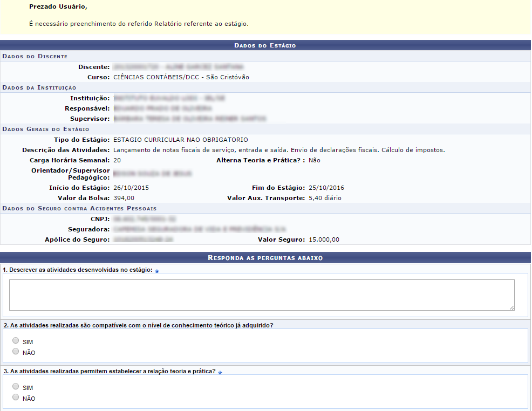Select NÃO for question 2 compatibility
This screenshot has height=411, width=532.
pyautogui.click(x=16, y=351)
